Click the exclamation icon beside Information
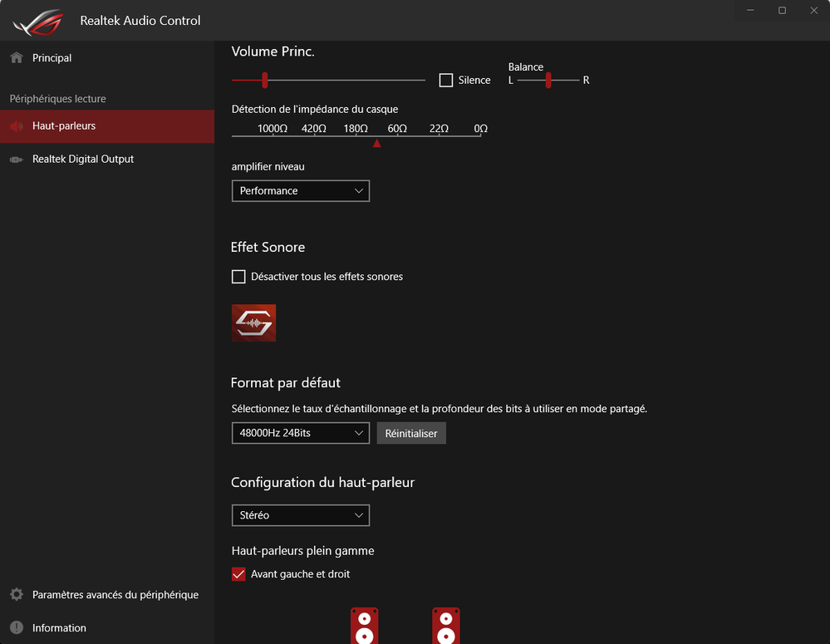 pos(17,627)
